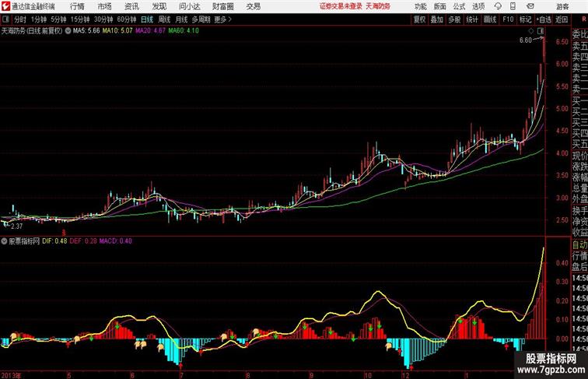588x379 pixels.
Task: Switch to 30分钟 period
Action: [103, 19]
